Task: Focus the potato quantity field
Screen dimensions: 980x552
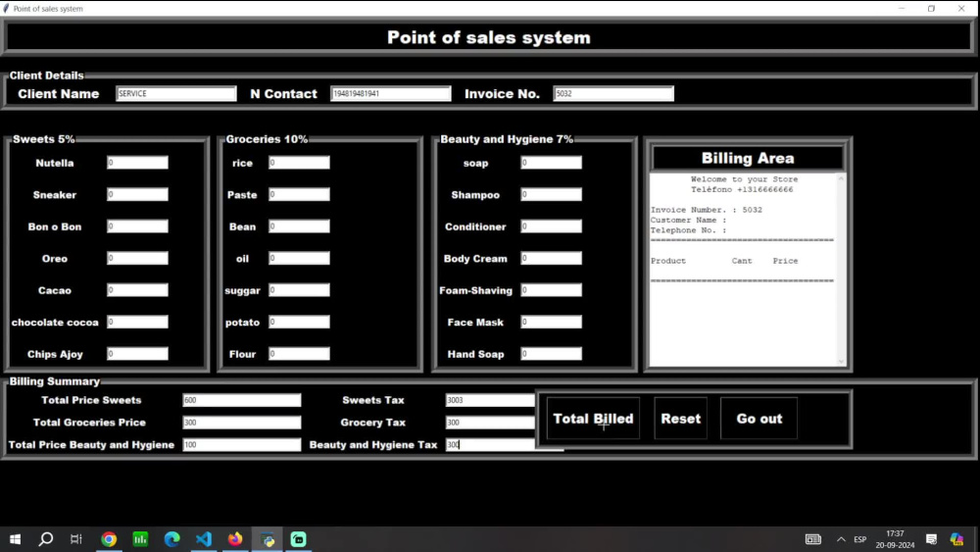Action: click(299, 322)
